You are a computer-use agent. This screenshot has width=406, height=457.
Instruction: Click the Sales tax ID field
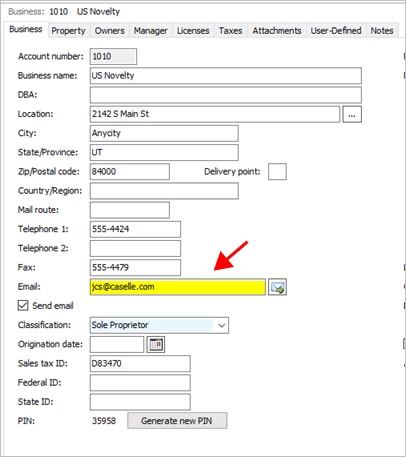(140, 363)
